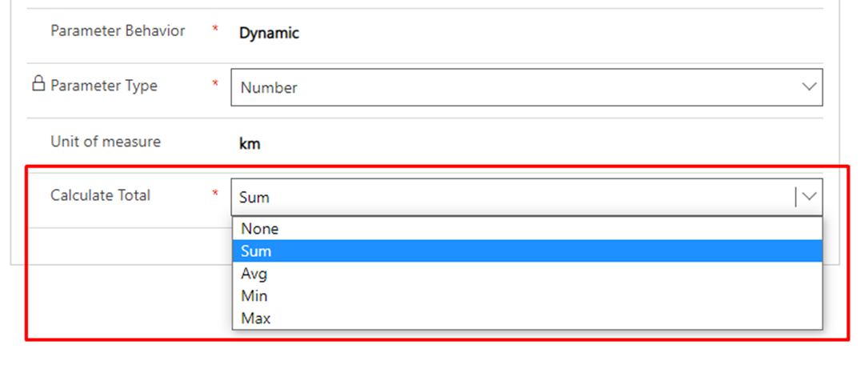This screenshot has width=868, height=365.
Task: Click the lock icon beside Parameter Type
Action: (x=38, y=84)
